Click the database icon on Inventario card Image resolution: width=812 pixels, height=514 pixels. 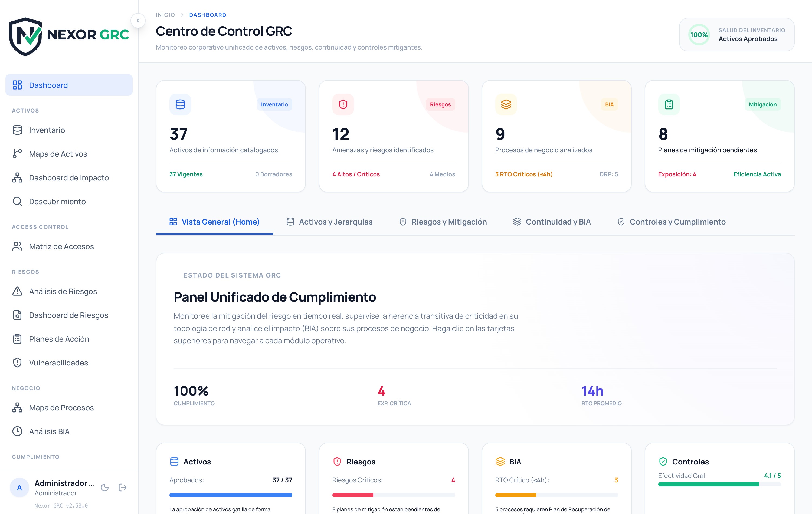(180, 104)
